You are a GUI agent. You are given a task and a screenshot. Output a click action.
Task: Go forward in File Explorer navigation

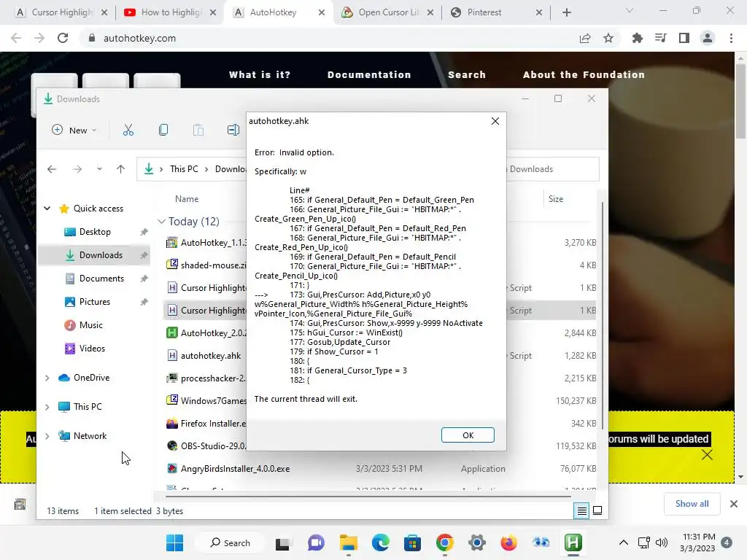77,169
